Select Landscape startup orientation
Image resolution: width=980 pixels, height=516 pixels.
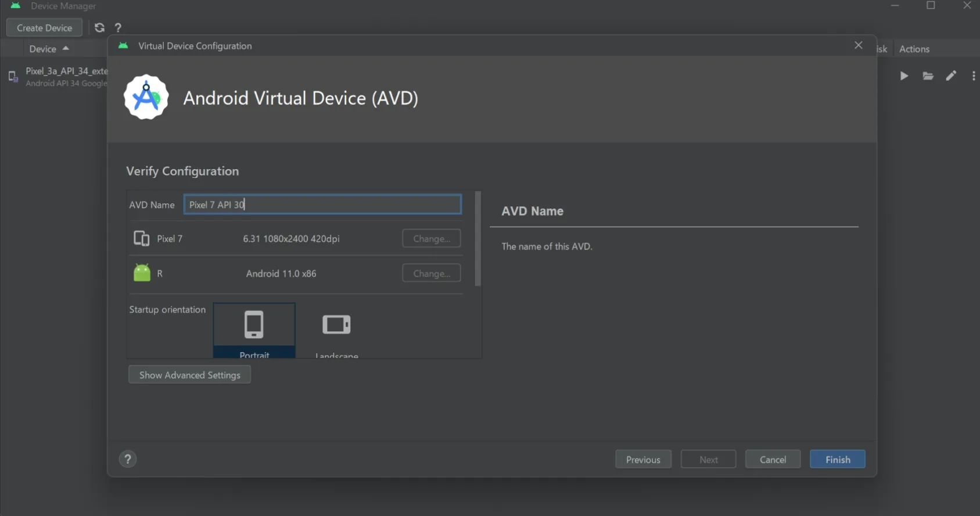tap(336, 330)
